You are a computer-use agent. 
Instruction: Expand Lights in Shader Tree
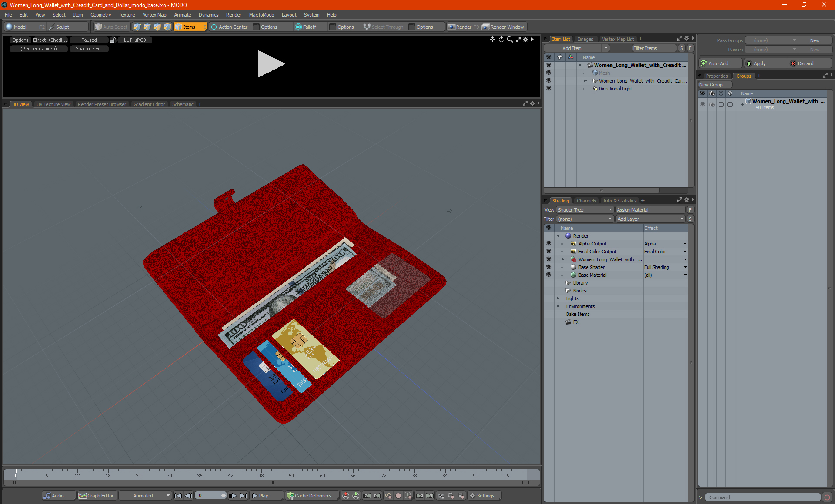tap(558, 298)
